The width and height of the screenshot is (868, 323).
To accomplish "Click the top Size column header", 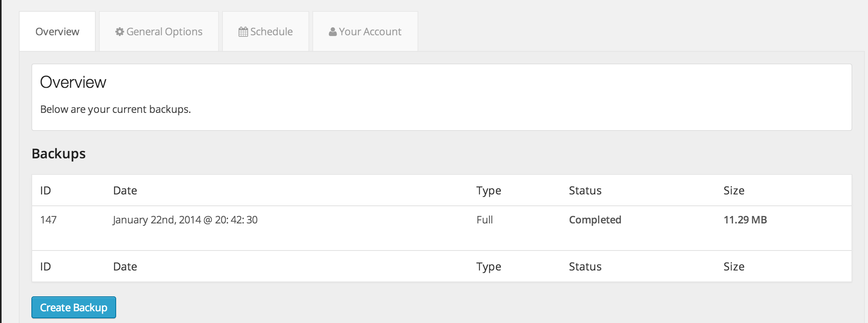I will pos(734,191).
